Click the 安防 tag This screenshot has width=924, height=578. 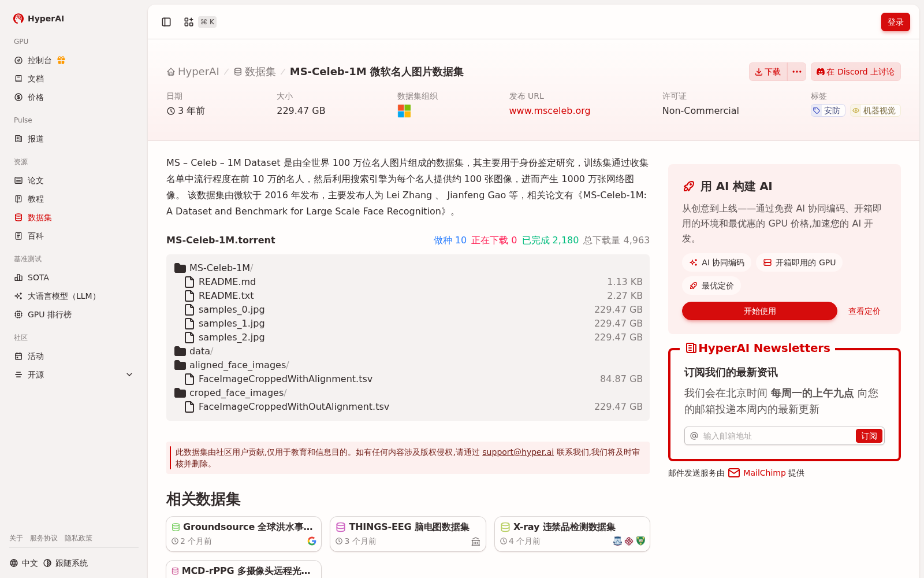click(828, 110)
